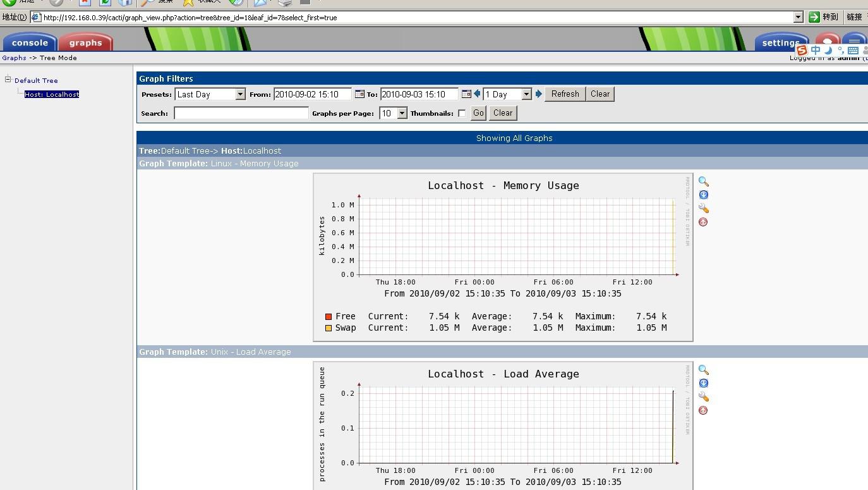Focus the To date input field

pos(419,94)
